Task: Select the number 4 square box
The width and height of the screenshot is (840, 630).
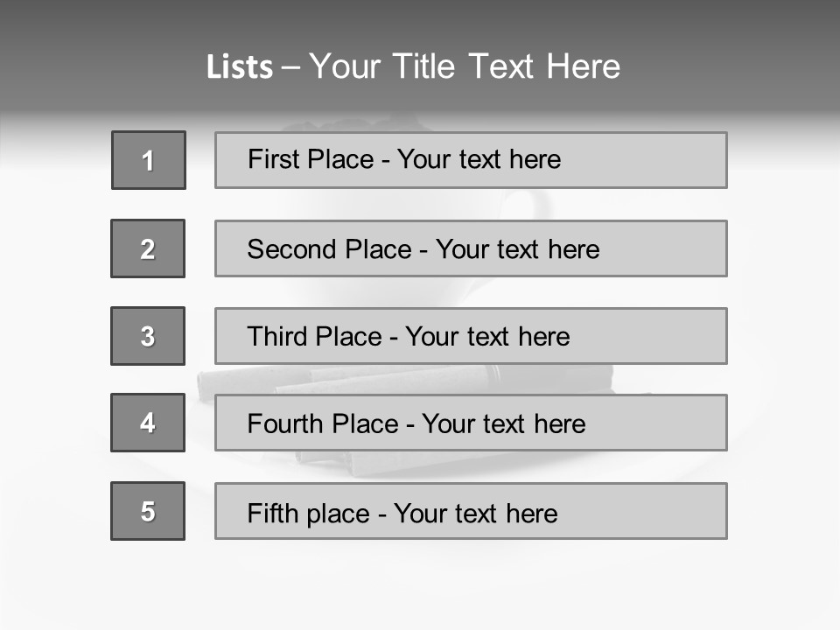Action: coord(148,423)
